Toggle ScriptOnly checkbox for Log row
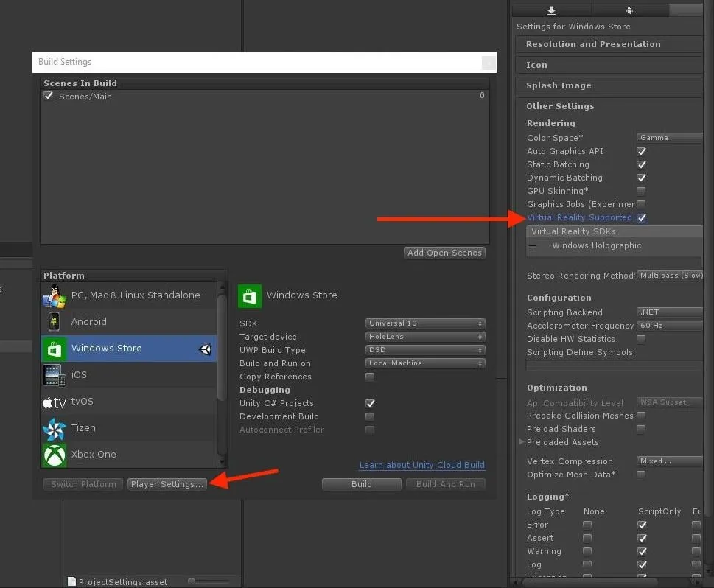Viewport: 714px width, 588px height. 642,564
